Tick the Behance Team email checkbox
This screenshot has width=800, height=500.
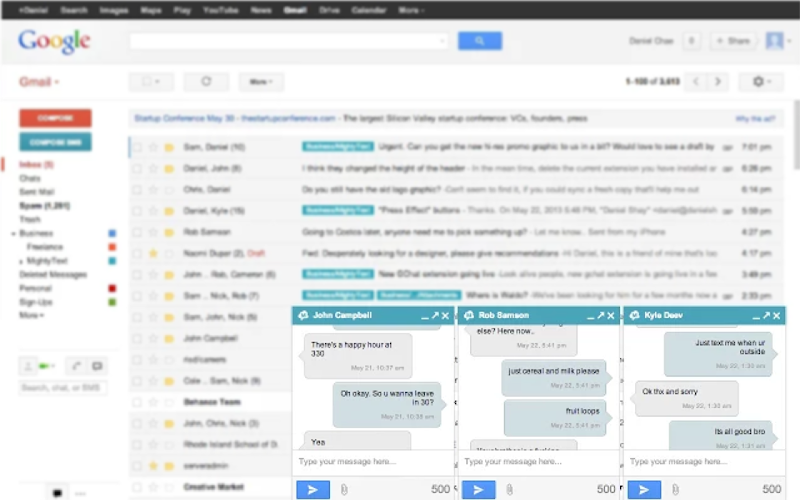coord(137,402)
